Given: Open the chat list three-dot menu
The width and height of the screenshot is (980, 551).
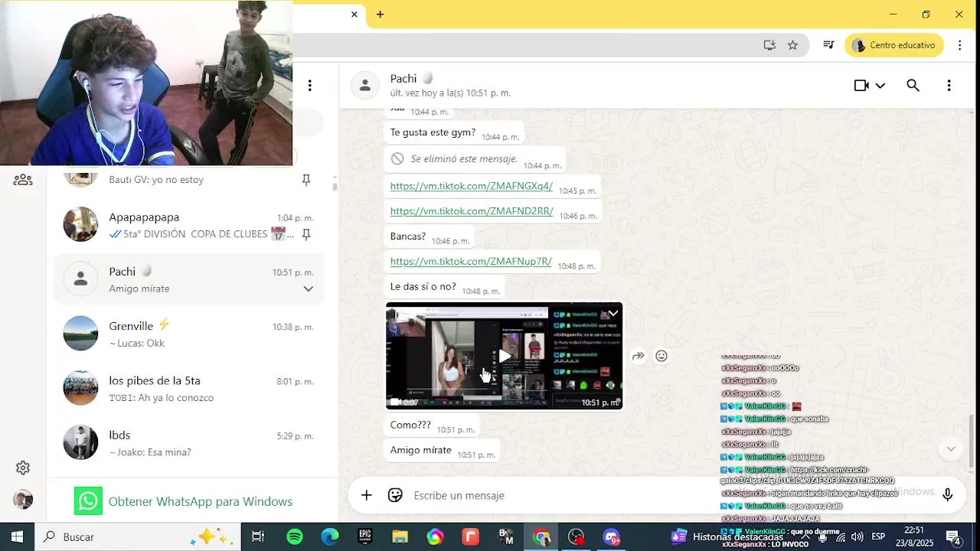Looking at the screenshot, I should 309,85.
